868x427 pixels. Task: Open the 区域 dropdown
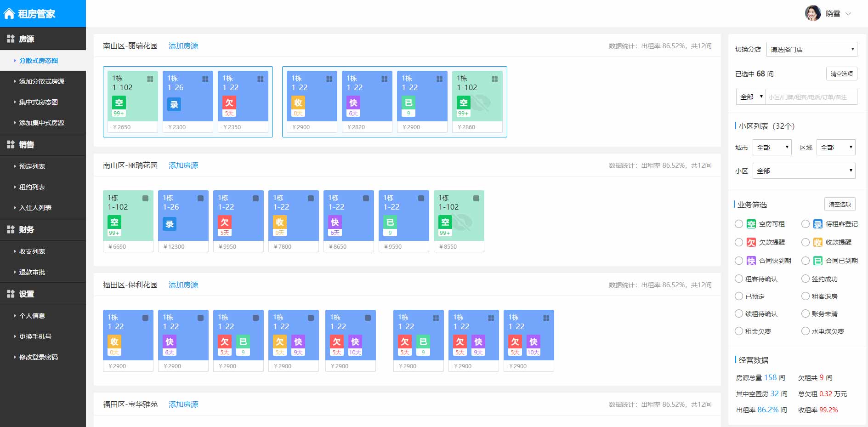(x=836, y=147)
